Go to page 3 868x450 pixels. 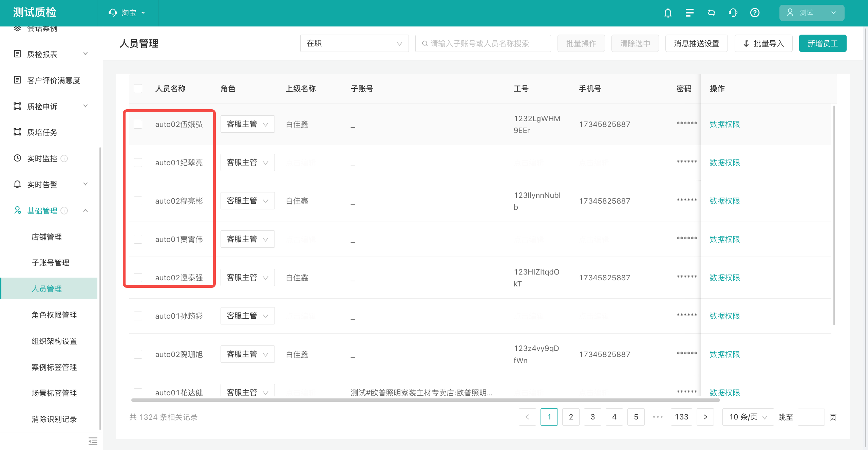point(592,417)
